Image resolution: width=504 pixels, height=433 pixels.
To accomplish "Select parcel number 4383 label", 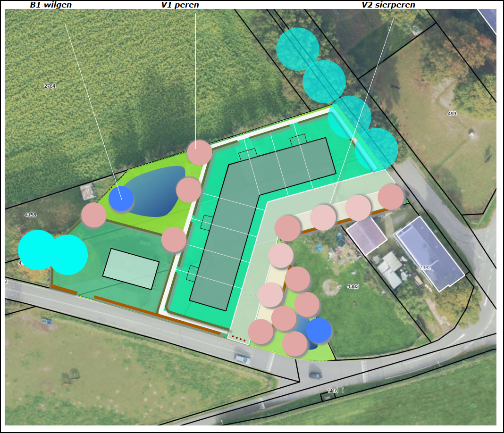I will (x=353, y=286).
